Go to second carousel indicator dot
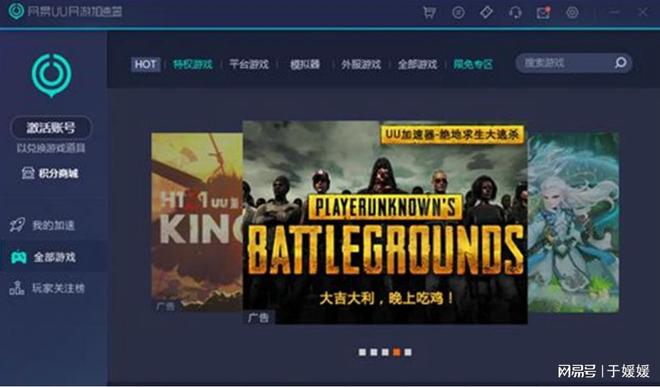660x387 pixels. coord(373,352)
